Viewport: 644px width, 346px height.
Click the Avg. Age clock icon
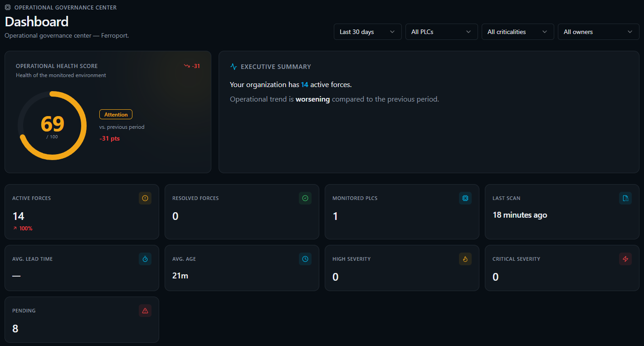click(305, 259)
